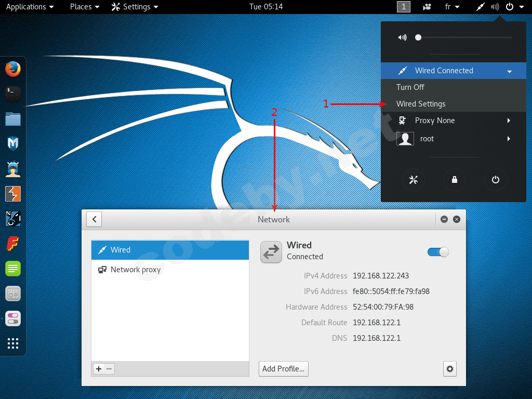Launch Burp Suite from the dock
This screenshot has width=532, height=399.
click(13, 194)
